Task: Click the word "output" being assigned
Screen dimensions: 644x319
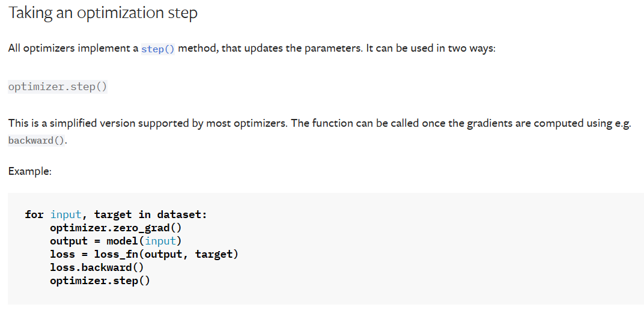Action: [x=68, y=241]
